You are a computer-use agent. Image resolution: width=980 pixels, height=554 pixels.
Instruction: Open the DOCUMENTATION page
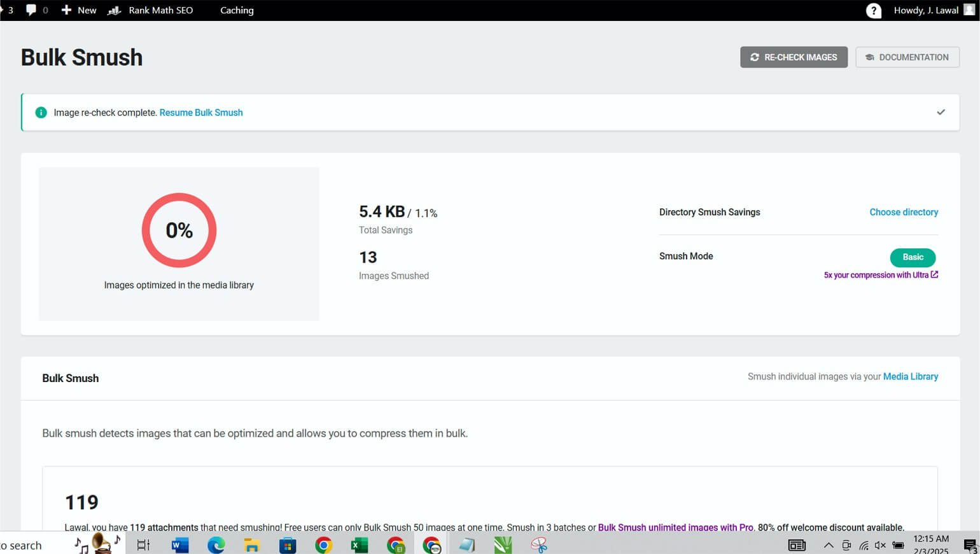(x=907, y=57)
